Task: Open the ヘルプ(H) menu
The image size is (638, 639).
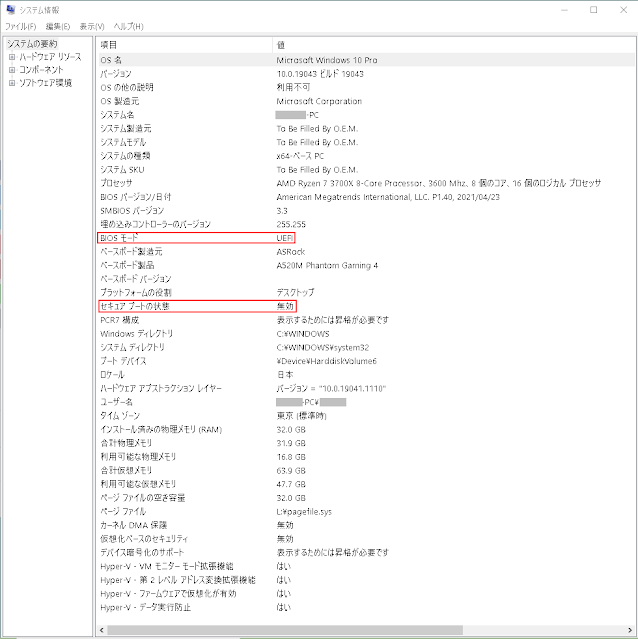Action: [x=128, y=26]
